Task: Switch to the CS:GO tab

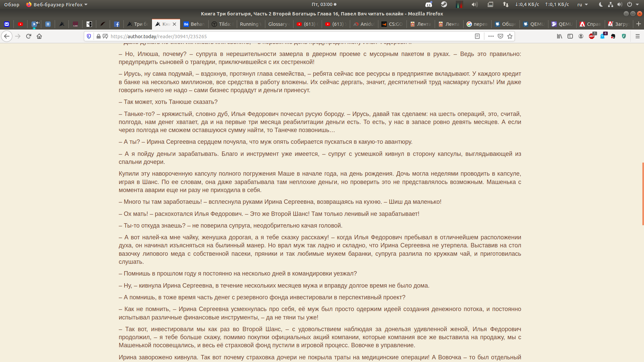Action: tap(392, 24)
